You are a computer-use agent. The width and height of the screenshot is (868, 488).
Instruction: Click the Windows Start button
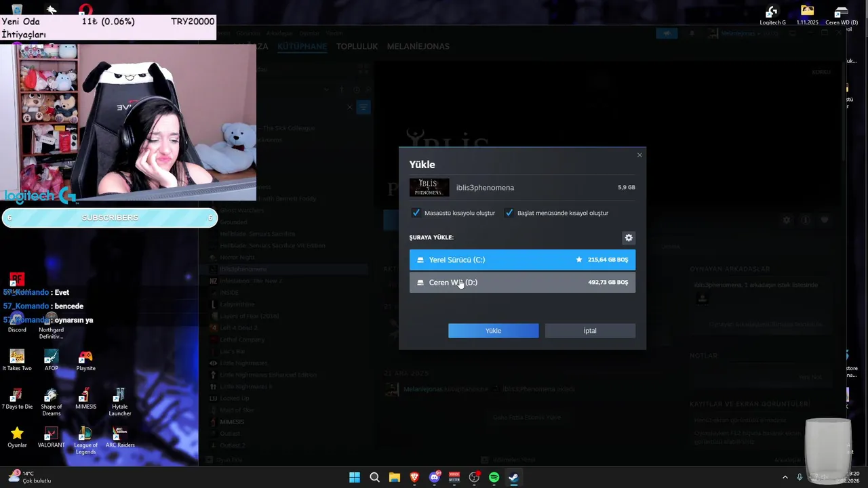(355, 477)
